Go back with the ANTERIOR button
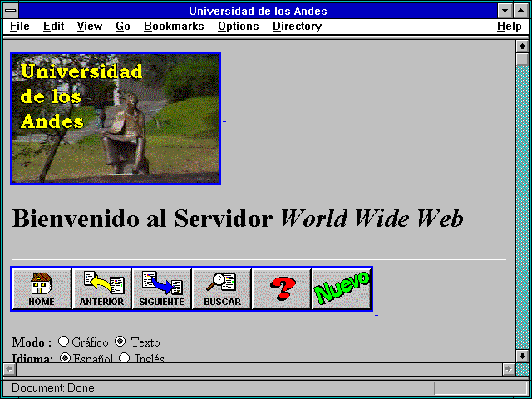 pyautogui.click(x=101, y=288)
